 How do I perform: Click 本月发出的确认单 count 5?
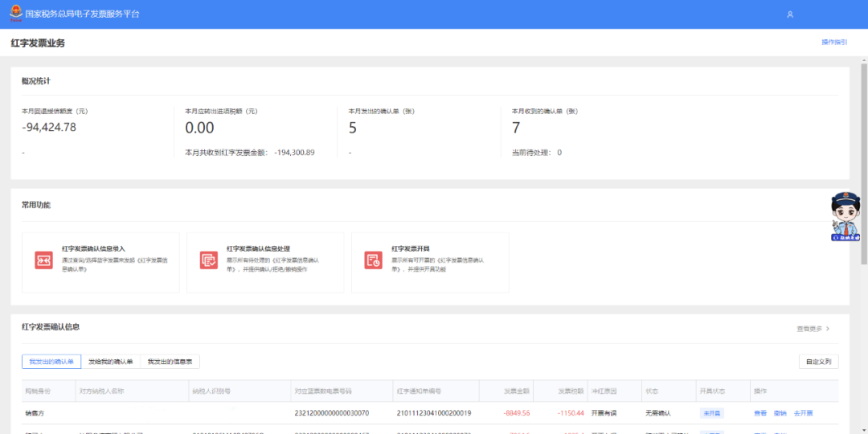(353, 128)
